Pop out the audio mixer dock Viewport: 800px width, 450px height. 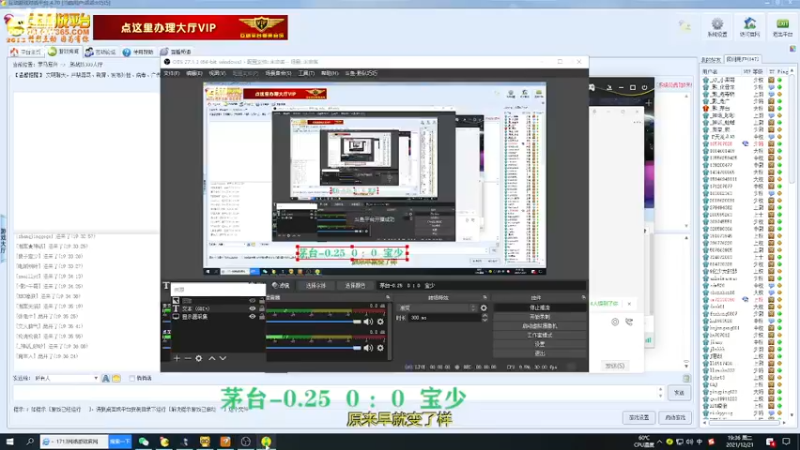388,297
